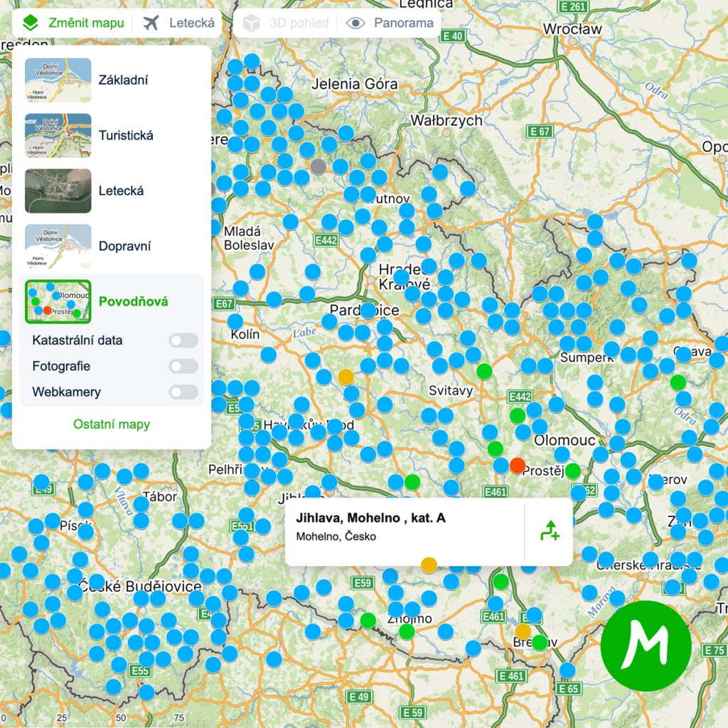Click the Povodňová map thumbnail
The width and height of the screenshot is (728, 728).
point(58,301)
